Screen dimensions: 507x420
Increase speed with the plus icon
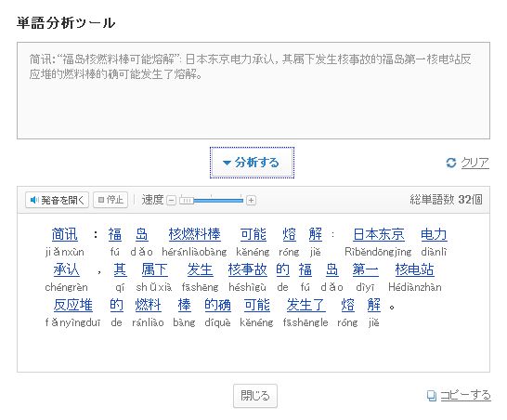[x=251, y=201]
